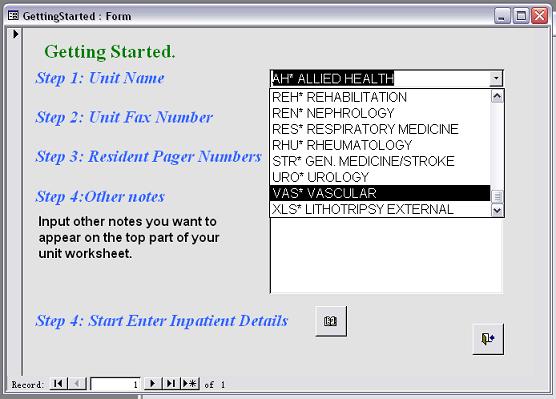Viewport: 556px width, 399px height.
Task: Select highlighted VAS* VASCULAR entry
Action: point(380,193)
